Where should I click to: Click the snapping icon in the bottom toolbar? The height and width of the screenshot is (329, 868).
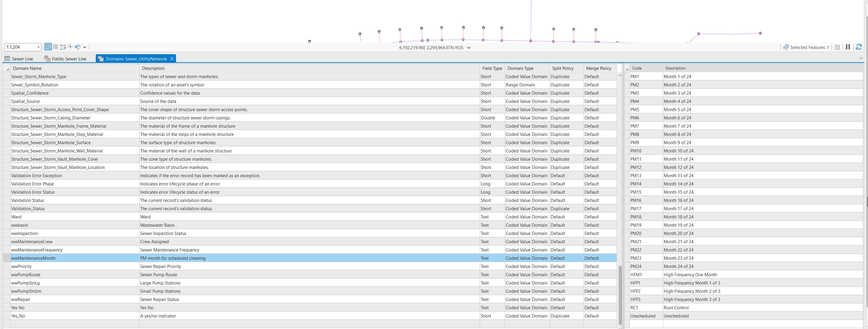coord(70,47)
